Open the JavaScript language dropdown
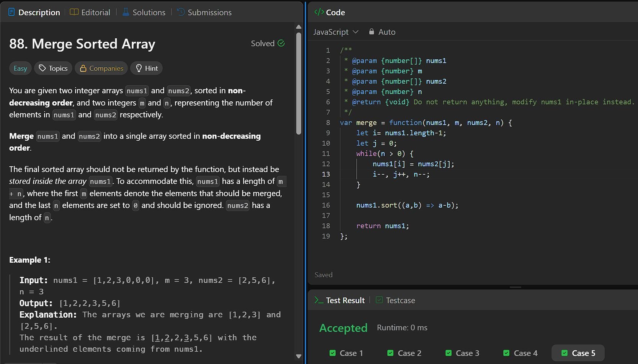638x364 pixels. click(x=336, y=32)
